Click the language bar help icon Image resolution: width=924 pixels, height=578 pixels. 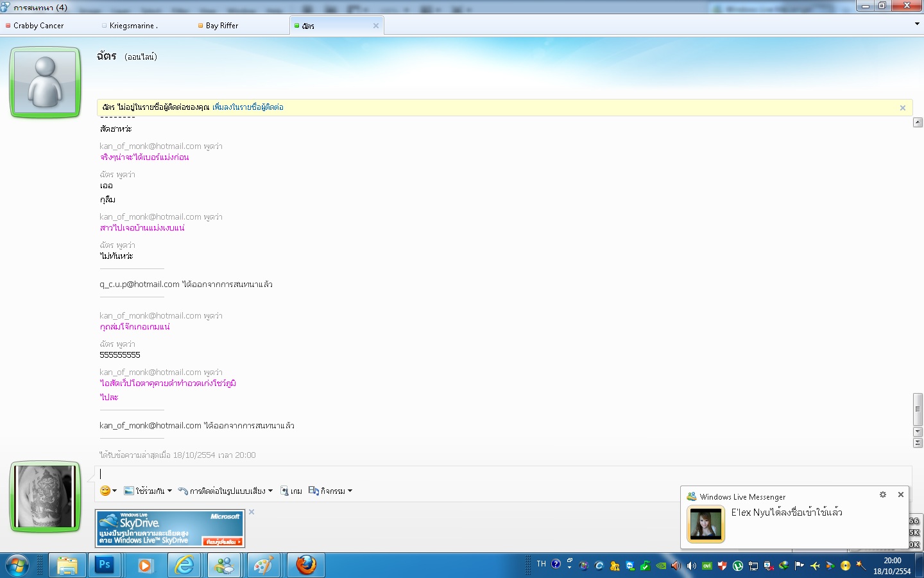click(556, 564)
